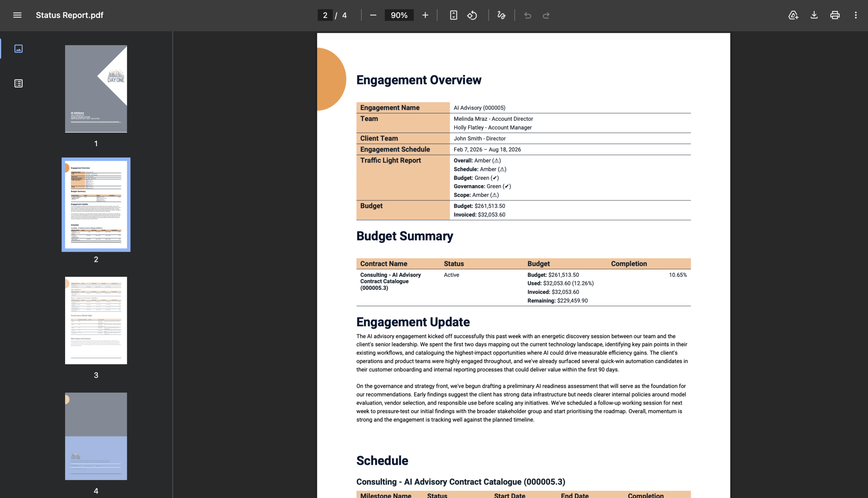Rotate the document counterclockwise
868x498 pixels.
pos(472,15)
